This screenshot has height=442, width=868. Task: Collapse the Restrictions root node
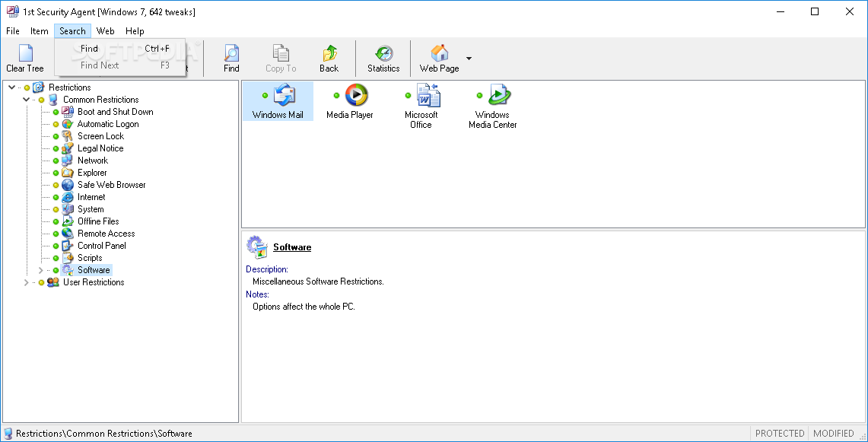pyautogui.click(x=11, y=87)
